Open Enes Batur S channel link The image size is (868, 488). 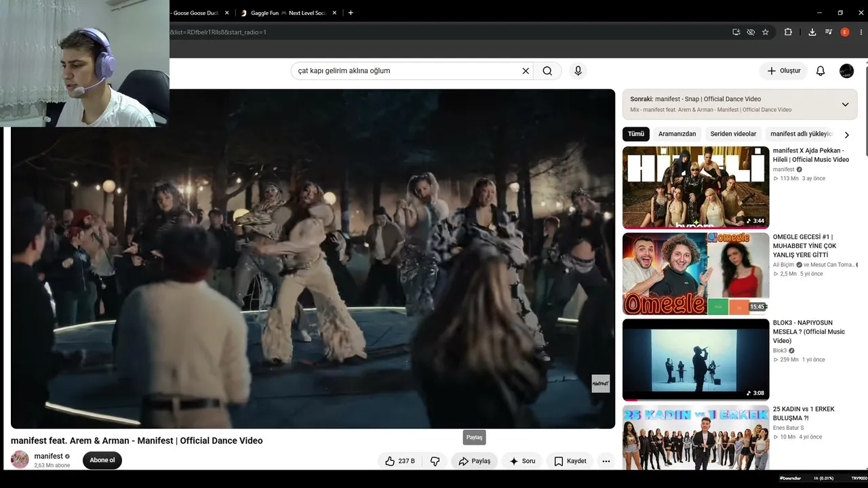pyautogui.click(x=788, y=428)
